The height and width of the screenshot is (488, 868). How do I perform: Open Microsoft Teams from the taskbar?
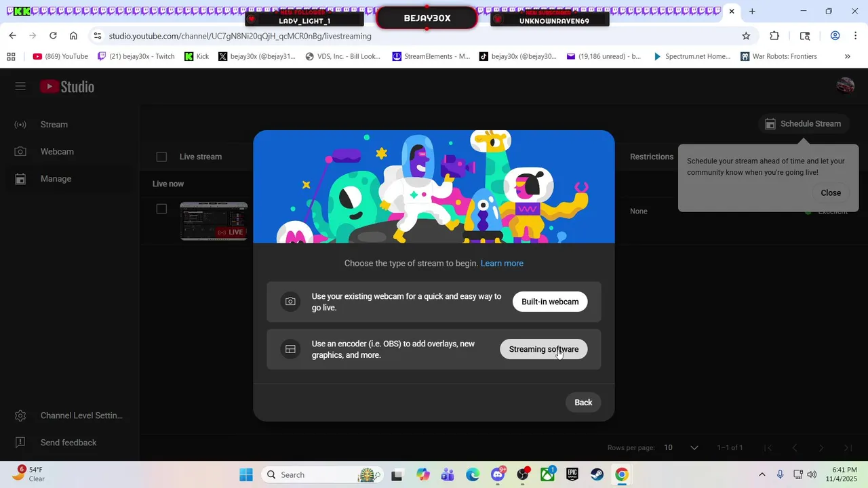click(x=448, y=474)
